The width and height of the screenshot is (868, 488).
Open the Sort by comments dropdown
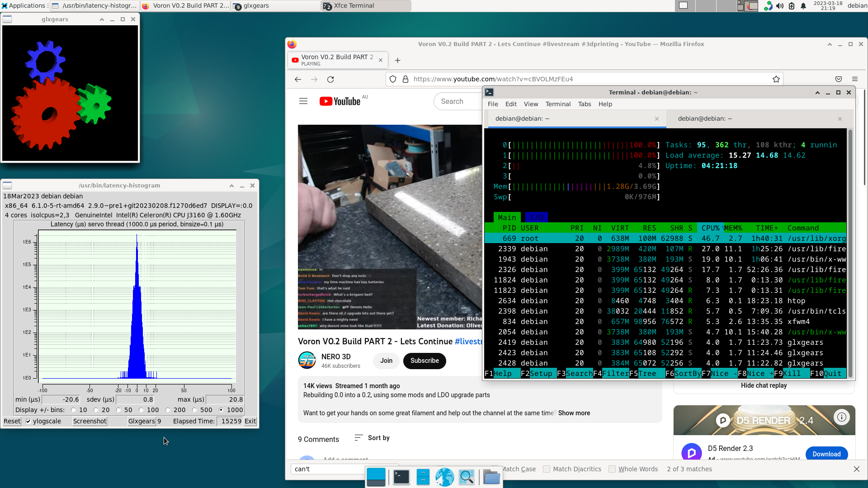pos(372,438)
